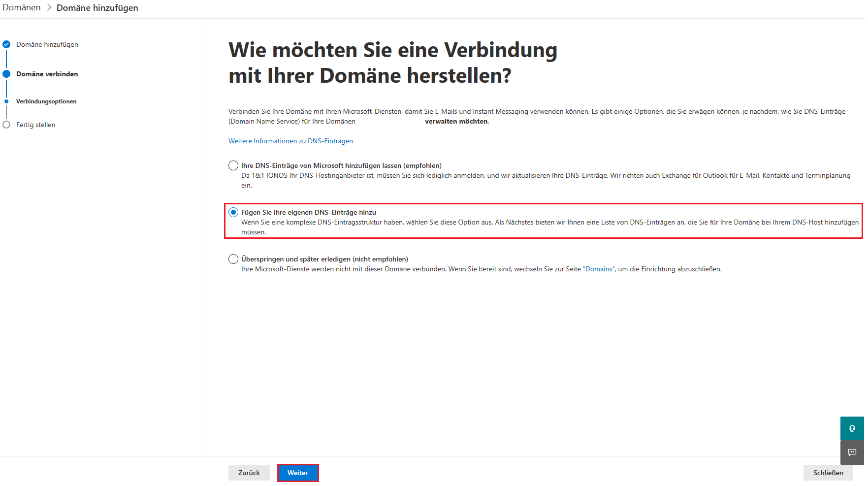Select the 'Verbindungsoptionen' step text in sidebar
This screenshot has height=486, width=868.
coord(46,101)
